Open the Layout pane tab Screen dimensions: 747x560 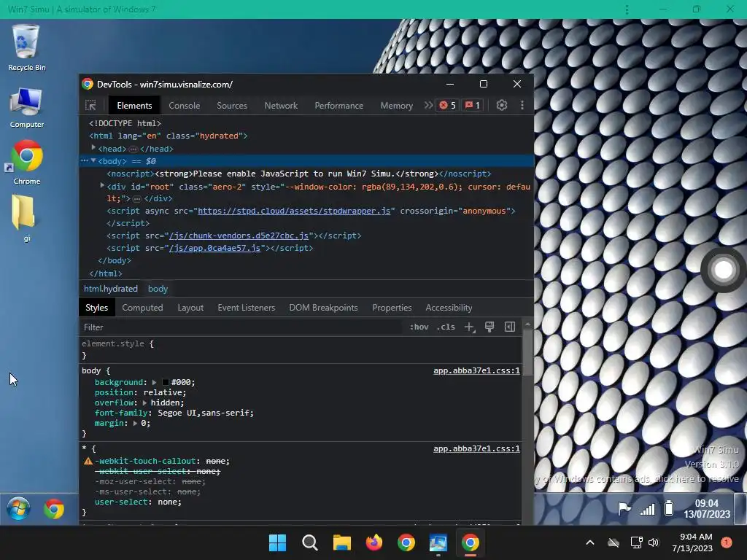[x=190, y=308]
